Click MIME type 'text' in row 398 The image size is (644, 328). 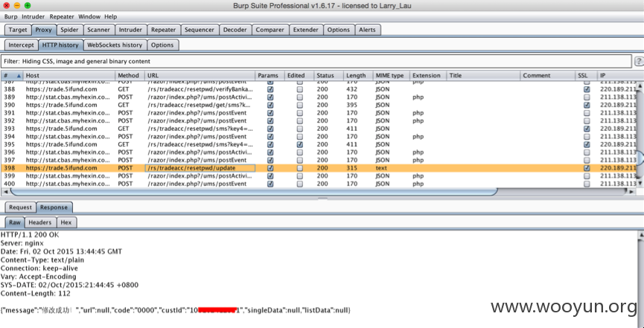coord(381,168)
